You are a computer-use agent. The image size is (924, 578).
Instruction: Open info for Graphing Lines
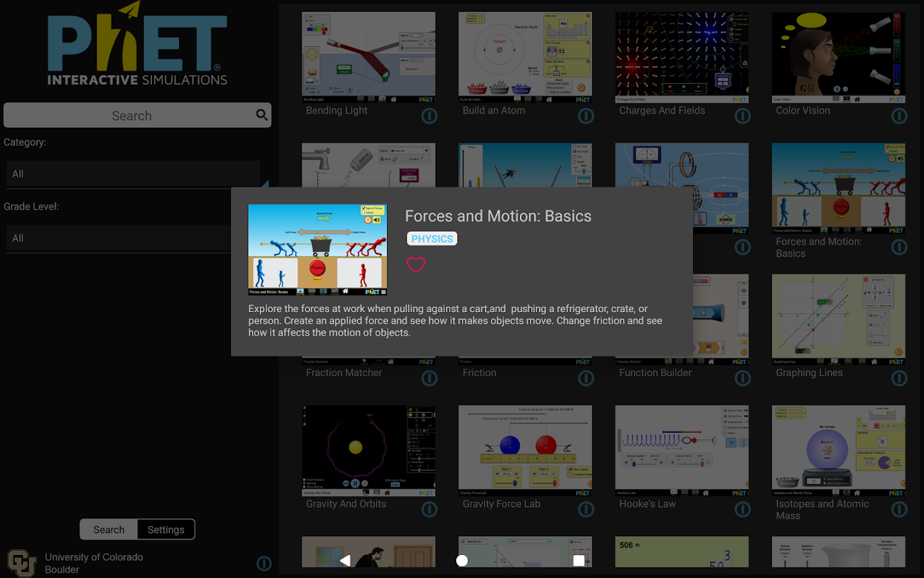tap(899, 378)
